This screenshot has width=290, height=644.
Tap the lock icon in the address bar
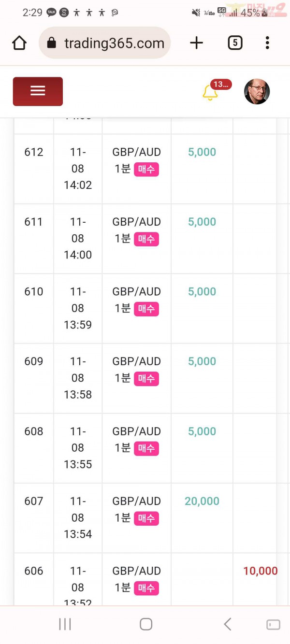(x=52, y=43)
